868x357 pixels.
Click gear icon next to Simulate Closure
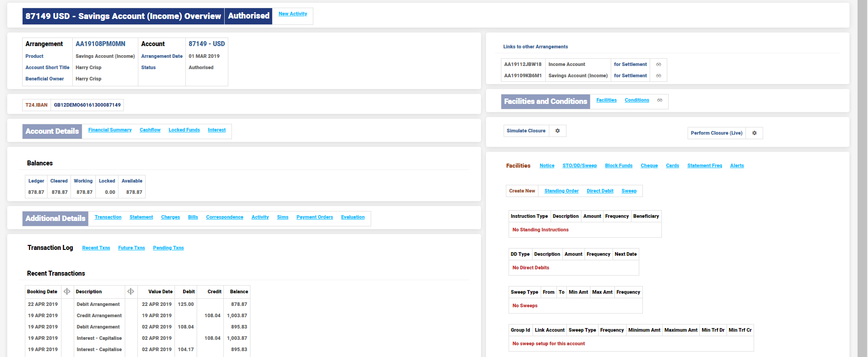point(557,131)
